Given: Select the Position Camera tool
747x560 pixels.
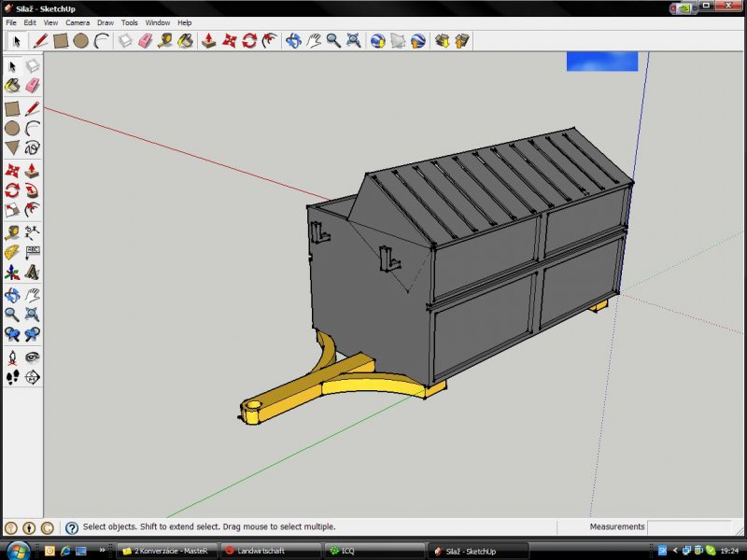Looking at the screenshot, I should [x=12, y=357].
